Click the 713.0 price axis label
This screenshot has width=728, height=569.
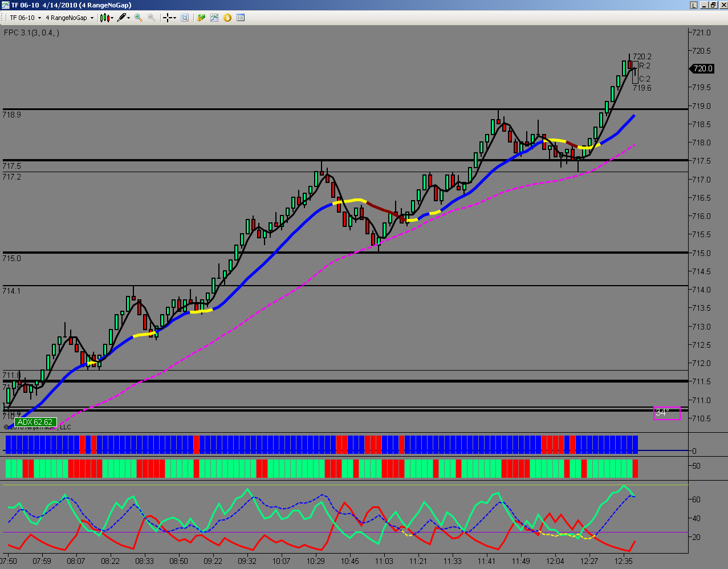(x=702, y=327)
